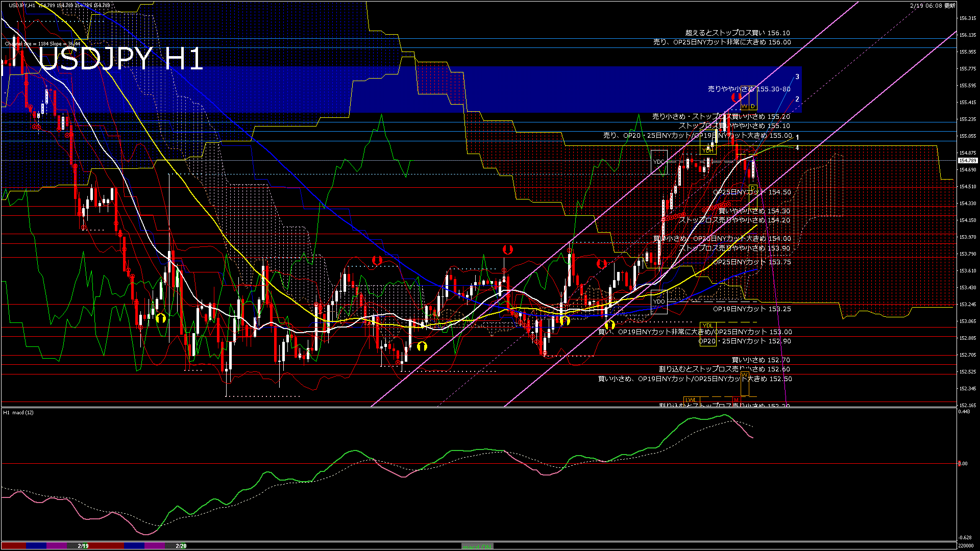
Task: Select the YDH marker label on the chart
Action: click(708, 150)
